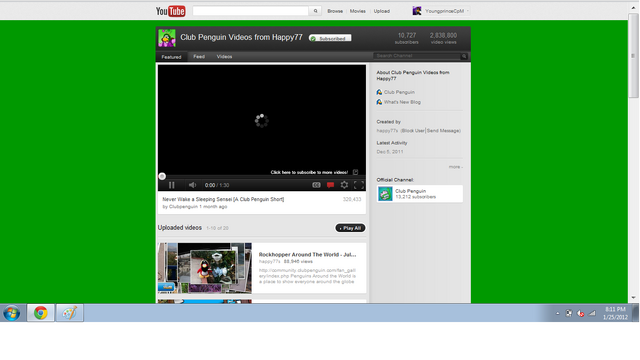640x360 pixels.
Task: Show hidden system tray icons
Action: click(x=558, y=313)
